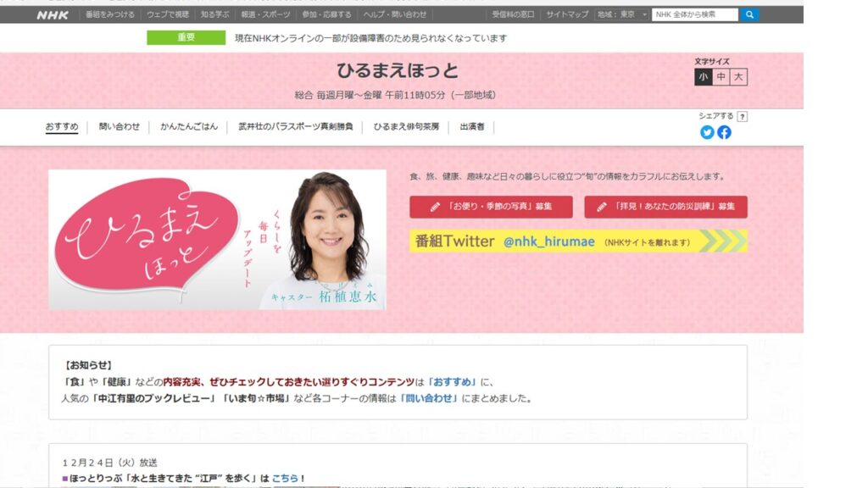
Task: Select the 出演者 tab
Action: 472,127
